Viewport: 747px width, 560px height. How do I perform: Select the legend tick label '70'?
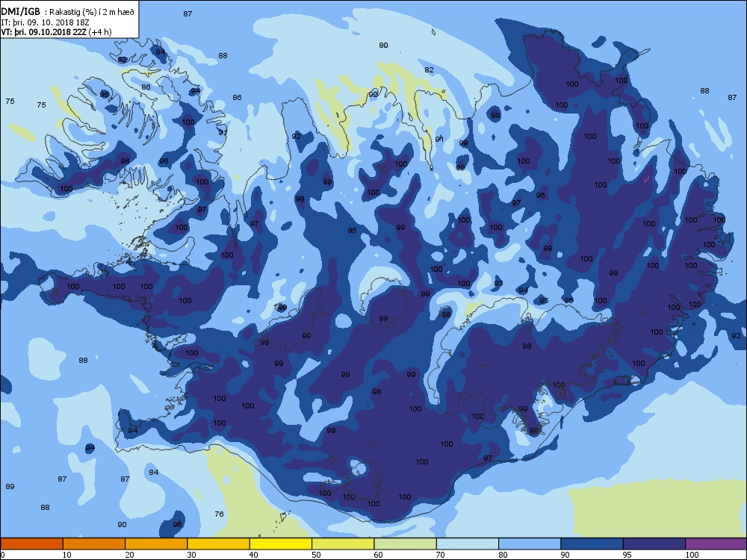click(441, 555)
